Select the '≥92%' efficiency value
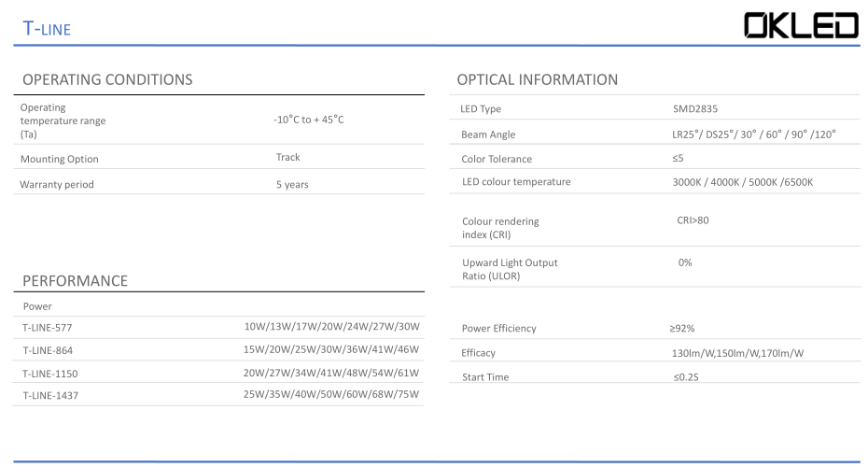Image resolution: width=868 pixels, height=467 pixels. (x=682, y=329)
